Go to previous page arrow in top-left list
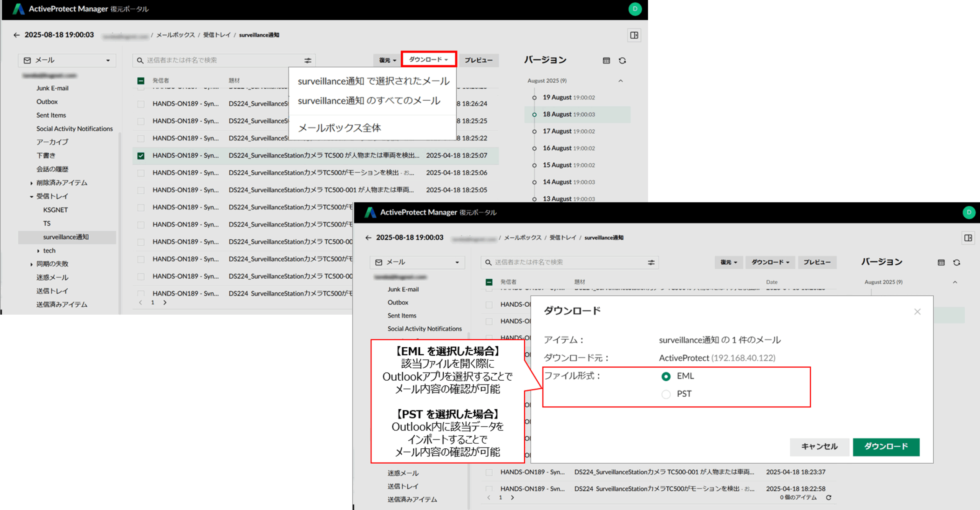The width and height of the screenshot is (980, 510). (x=140, y=302)
